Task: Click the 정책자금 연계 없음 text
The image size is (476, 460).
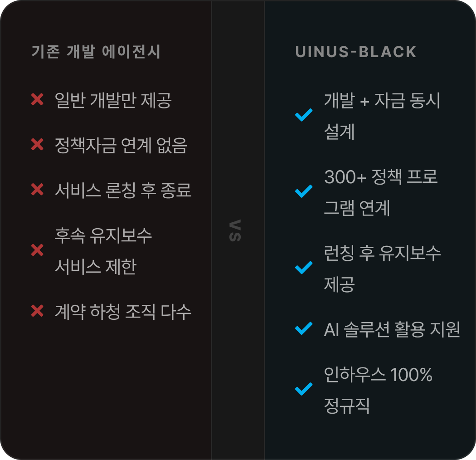Action: pyautogui.click(x=121, y=146)
